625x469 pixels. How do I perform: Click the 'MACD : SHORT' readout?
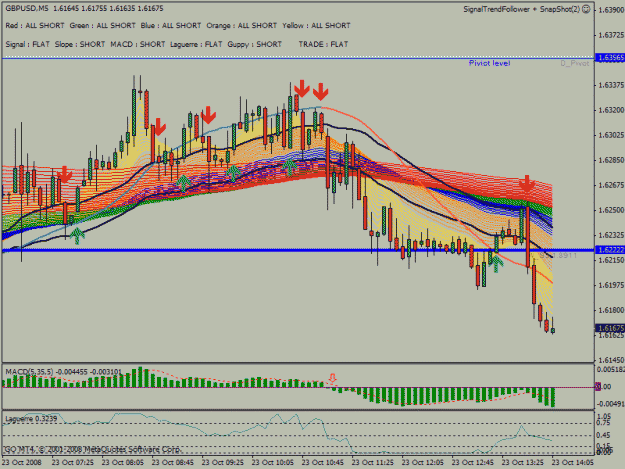pyautogui.click(x=138, y=44)
